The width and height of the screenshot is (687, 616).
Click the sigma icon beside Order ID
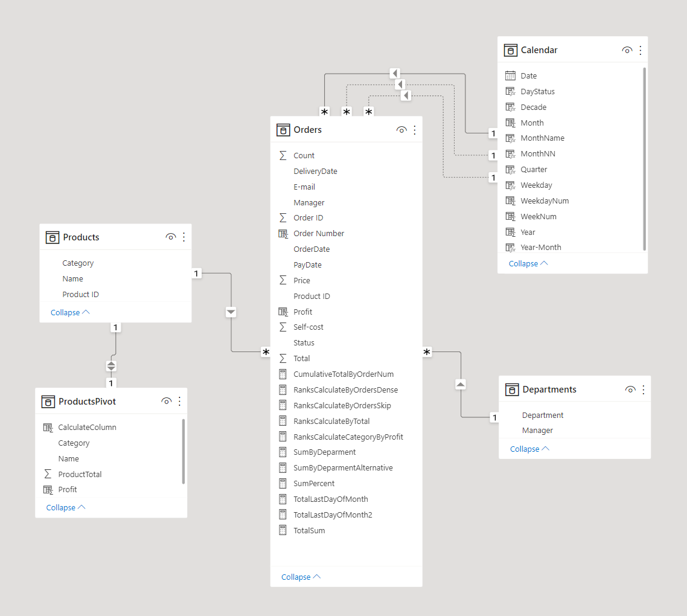pos(283,218)
